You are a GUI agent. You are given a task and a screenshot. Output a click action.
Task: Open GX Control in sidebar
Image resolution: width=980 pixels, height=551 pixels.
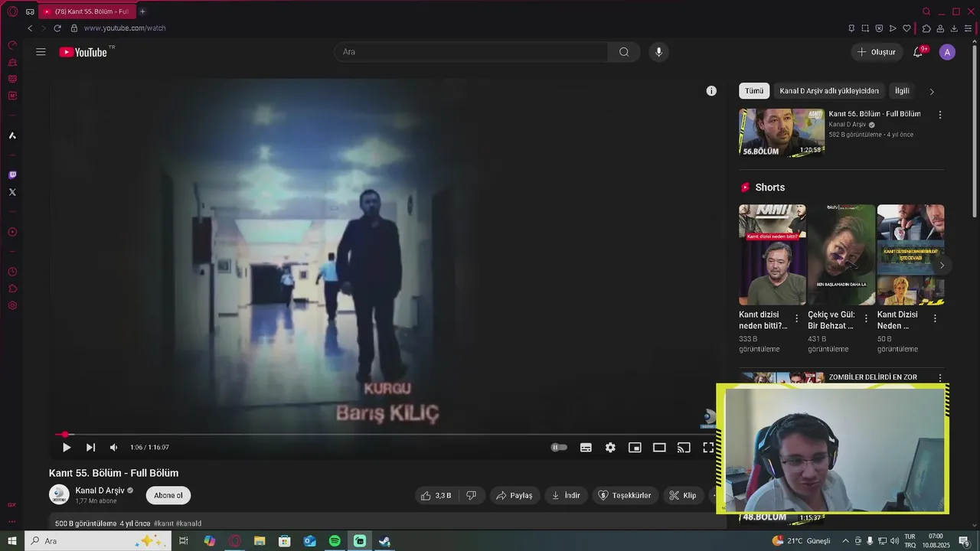coord(12,45)
